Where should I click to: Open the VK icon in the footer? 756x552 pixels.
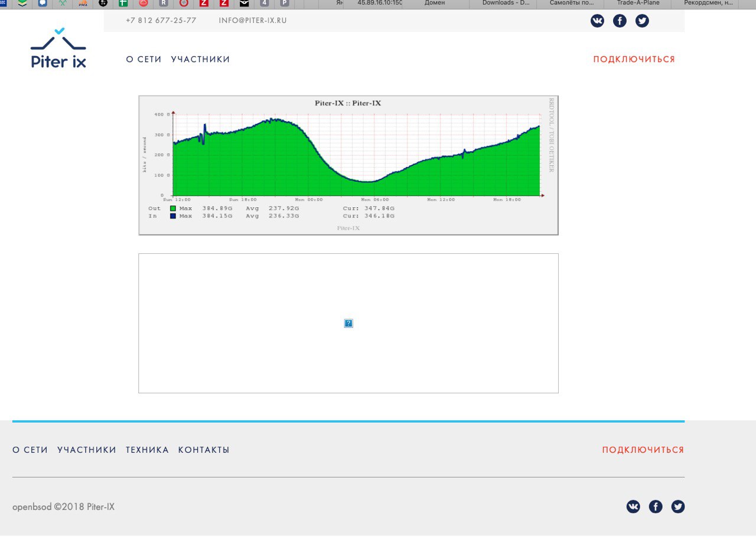(x=633, y=507)
